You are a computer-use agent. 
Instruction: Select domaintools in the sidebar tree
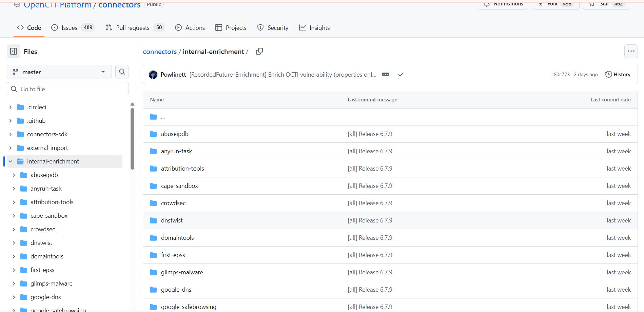(47, 256)
